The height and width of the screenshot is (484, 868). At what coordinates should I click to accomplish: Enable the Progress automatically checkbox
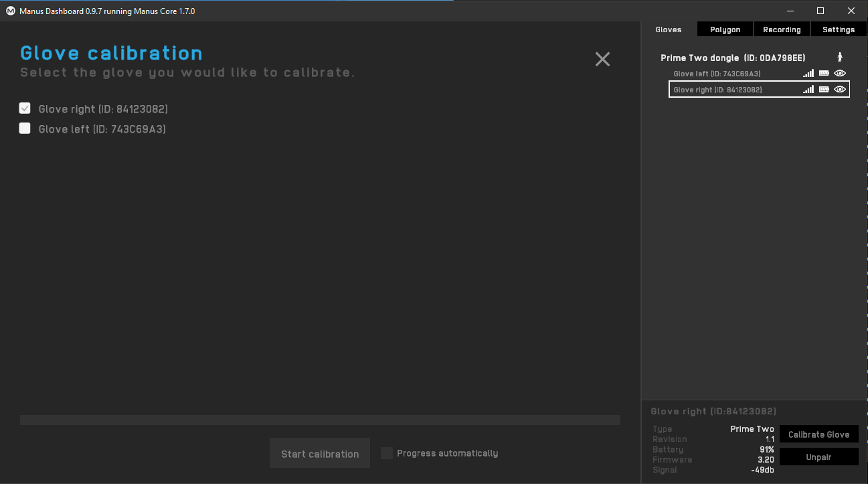tap(387, 453)
